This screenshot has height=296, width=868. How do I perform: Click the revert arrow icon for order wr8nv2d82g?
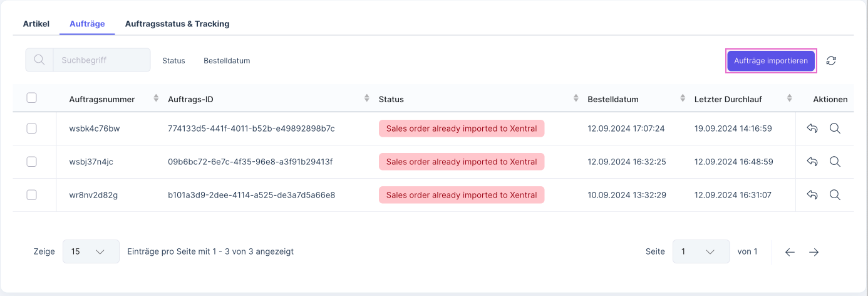[812, 195]
